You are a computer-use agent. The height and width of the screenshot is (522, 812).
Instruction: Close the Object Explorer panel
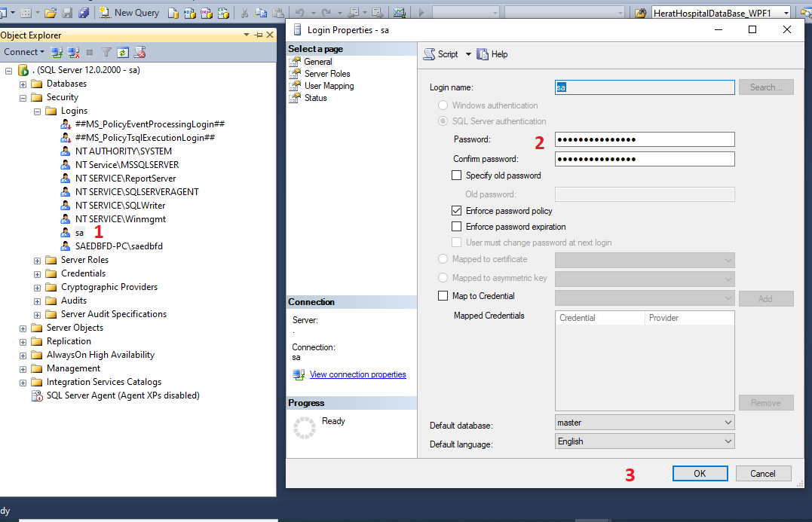click(270, 35)
